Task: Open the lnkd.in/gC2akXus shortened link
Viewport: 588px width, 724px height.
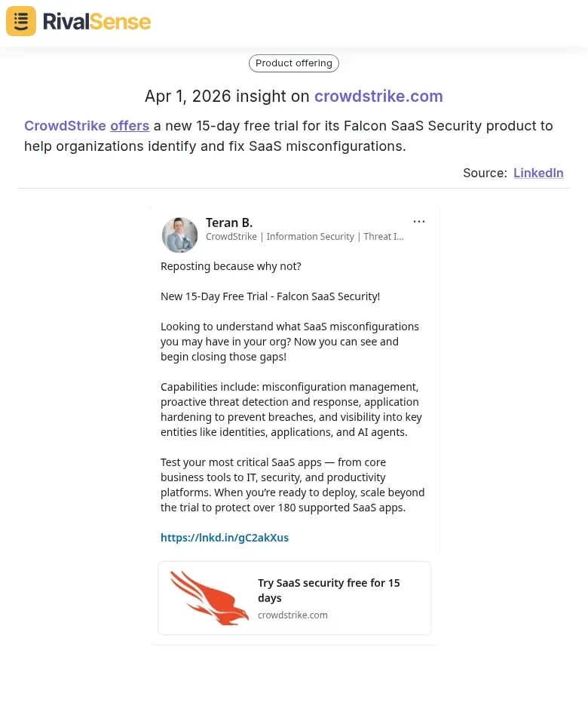Action: (x=225, y=537)
